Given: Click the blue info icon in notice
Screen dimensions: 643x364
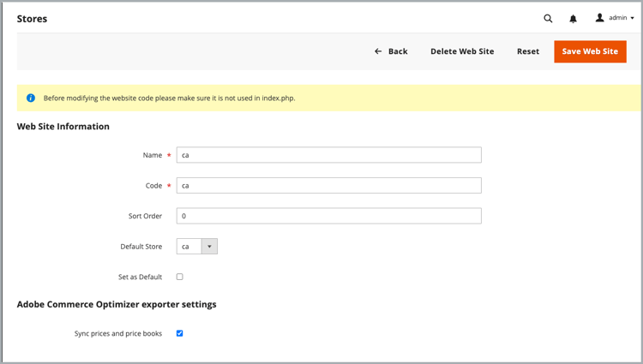Looking at the screenshot, I should tap(31, 98).
